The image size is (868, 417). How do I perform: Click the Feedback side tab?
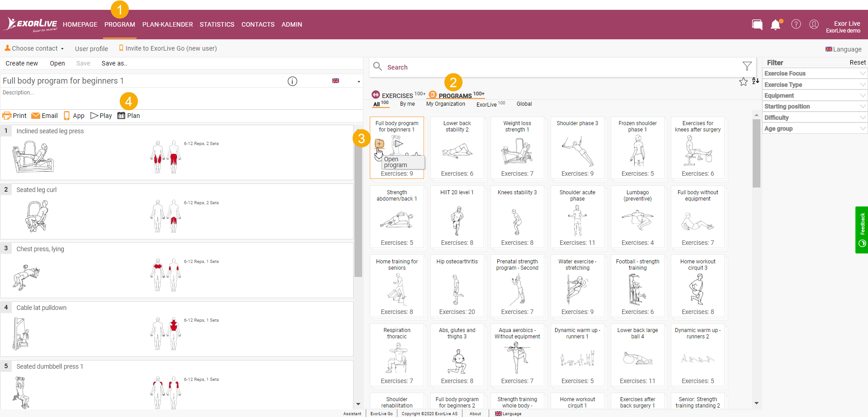coord(862,230)
